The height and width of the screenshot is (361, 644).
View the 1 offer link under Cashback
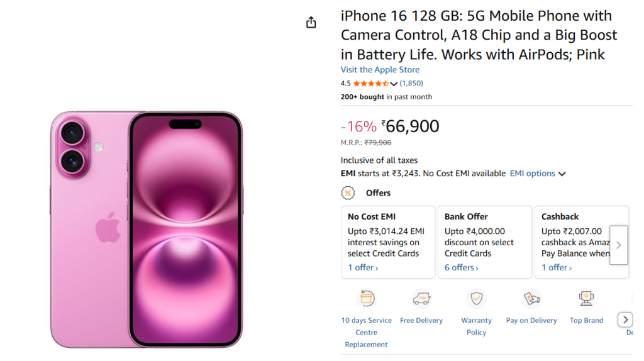coord(557,268)
